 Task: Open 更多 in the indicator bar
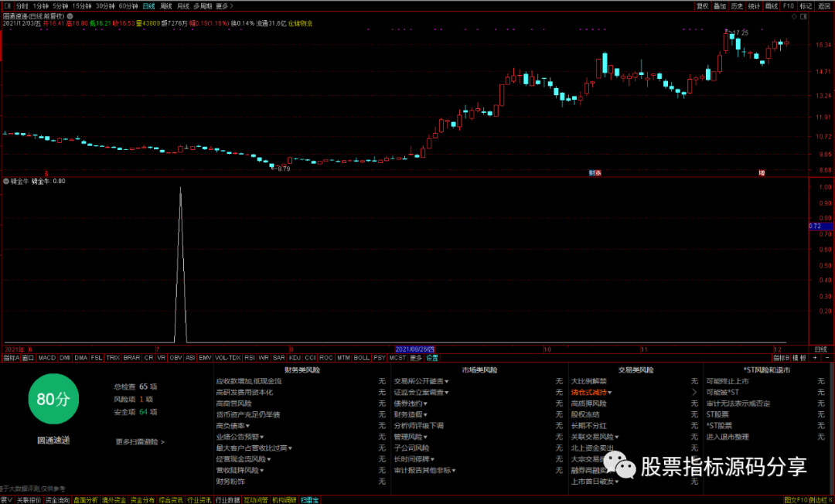point(416,358)
